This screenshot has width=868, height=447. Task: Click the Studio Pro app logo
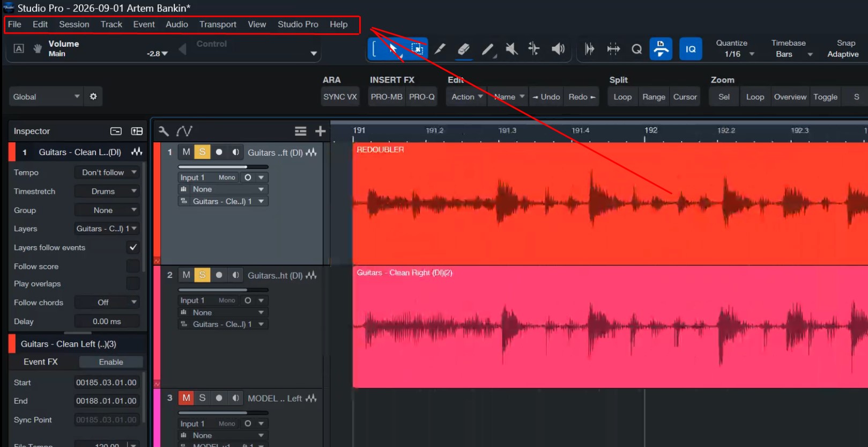pyautogui.click(x=9, y=8)
